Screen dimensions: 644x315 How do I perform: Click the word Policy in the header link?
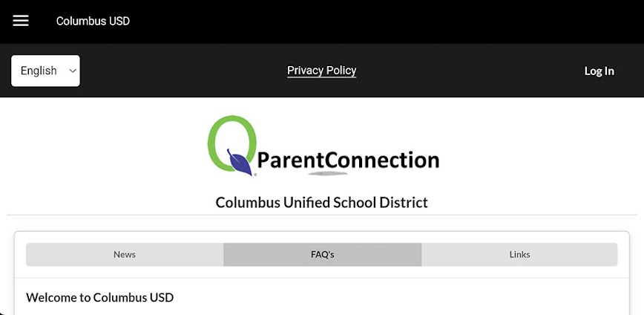(x=340, y=71)
